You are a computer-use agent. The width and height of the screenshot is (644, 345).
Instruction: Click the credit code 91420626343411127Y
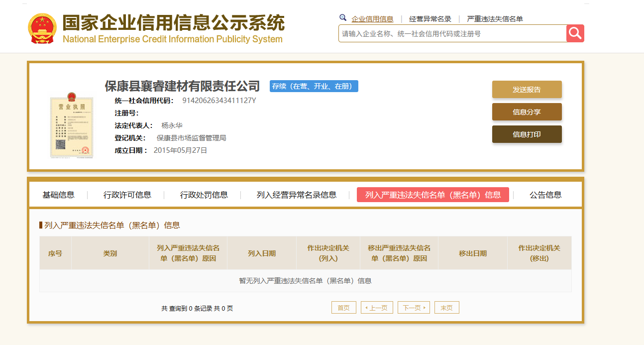pyautogui.click(x=219, y=101)
